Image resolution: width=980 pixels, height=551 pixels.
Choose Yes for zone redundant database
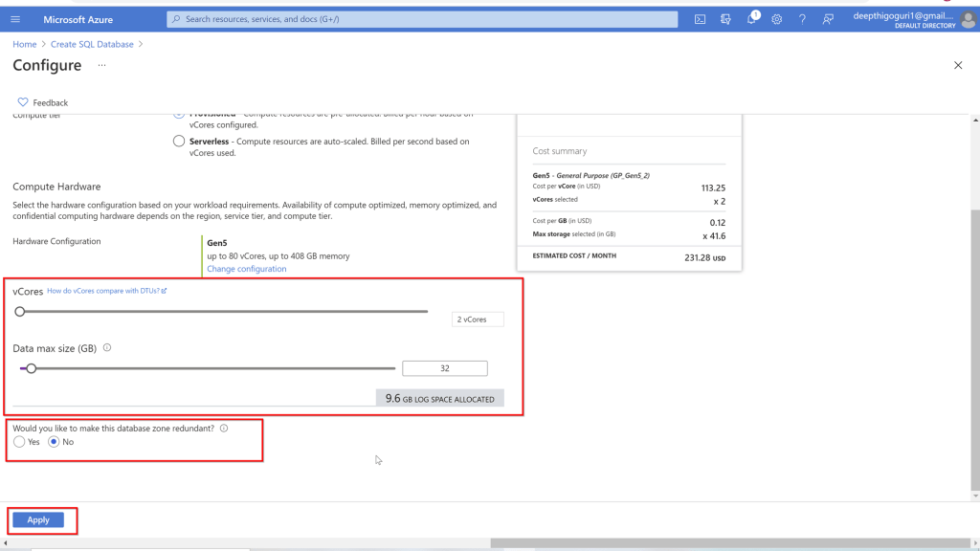click(x=20, y=442)
